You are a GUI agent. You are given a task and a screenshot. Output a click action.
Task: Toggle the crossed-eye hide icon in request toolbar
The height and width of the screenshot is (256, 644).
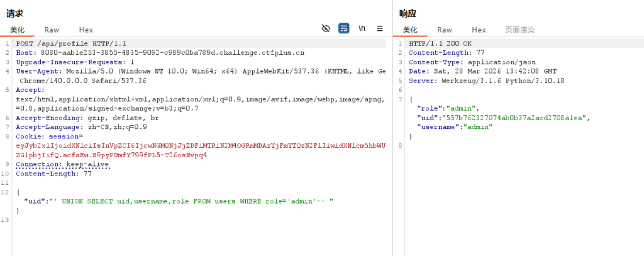326,28
